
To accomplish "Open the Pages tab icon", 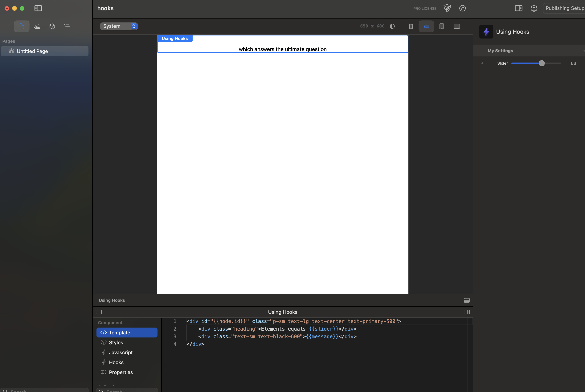I will pyautogui.click(x=22, y=26).
